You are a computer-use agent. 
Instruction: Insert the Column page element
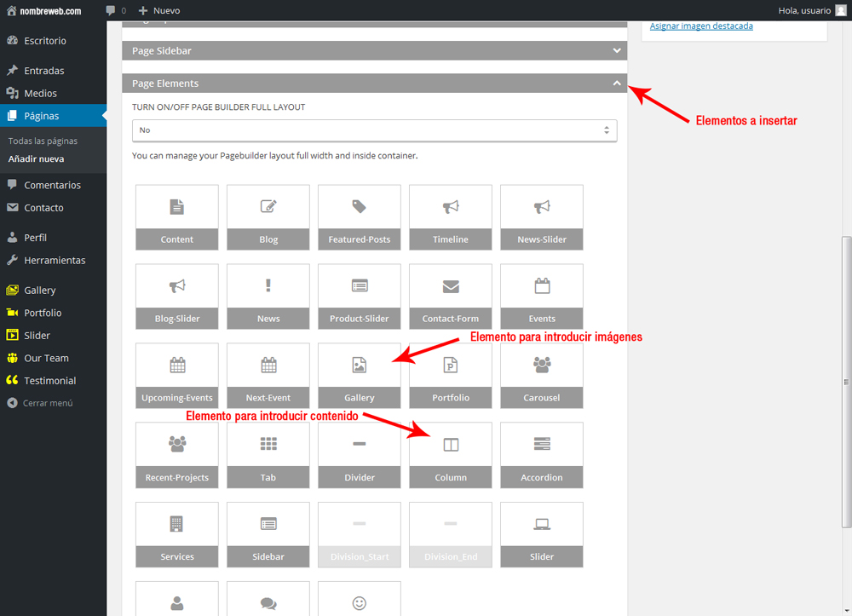(450, 455)
